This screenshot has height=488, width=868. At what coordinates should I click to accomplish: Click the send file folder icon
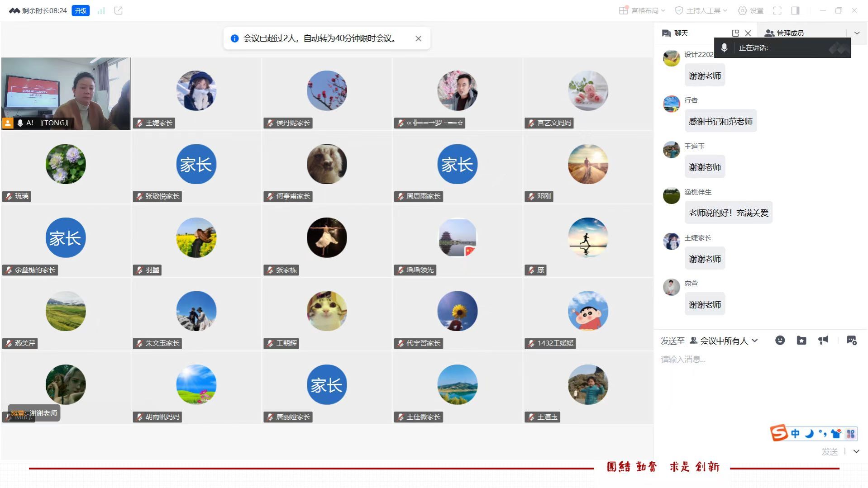[x=801, y=341]
